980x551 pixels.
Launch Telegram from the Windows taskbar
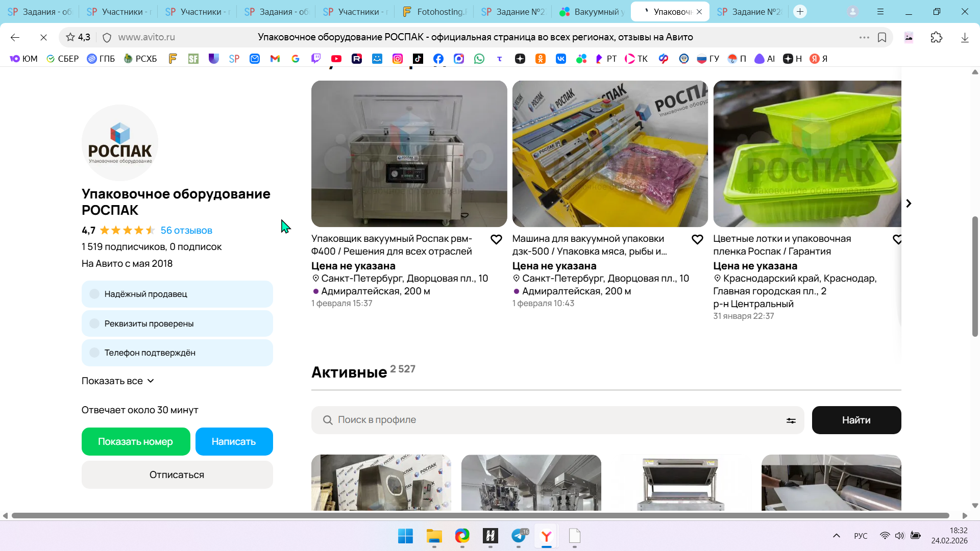click(x=519, y=536)
